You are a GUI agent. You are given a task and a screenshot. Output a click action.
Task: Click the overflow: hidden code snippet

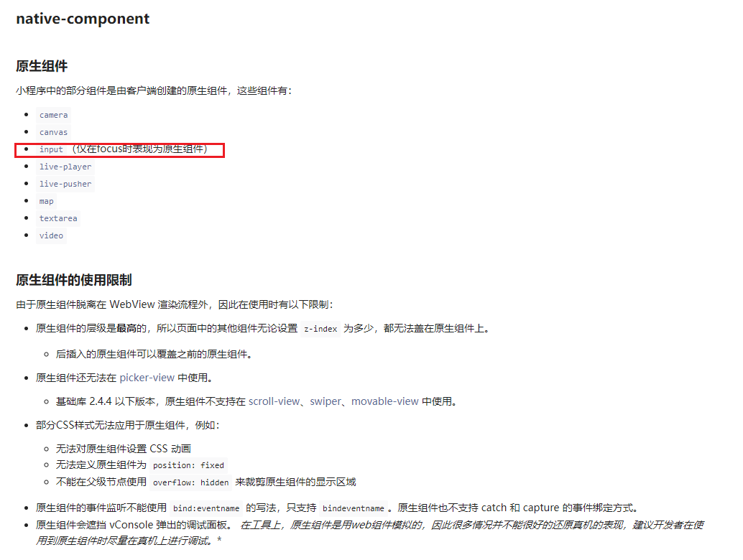[x=190, y=482]
